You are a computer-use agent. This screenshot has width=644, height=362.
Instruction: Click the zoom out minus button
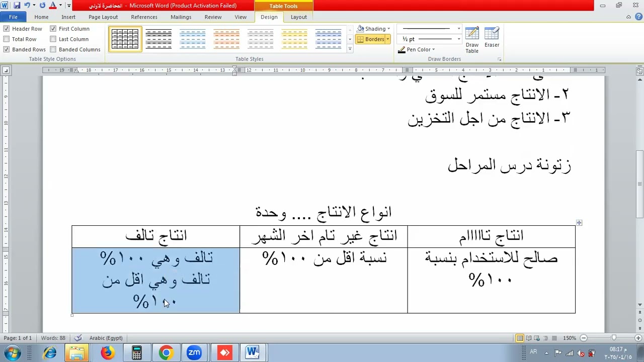click(x=584, y=338)
